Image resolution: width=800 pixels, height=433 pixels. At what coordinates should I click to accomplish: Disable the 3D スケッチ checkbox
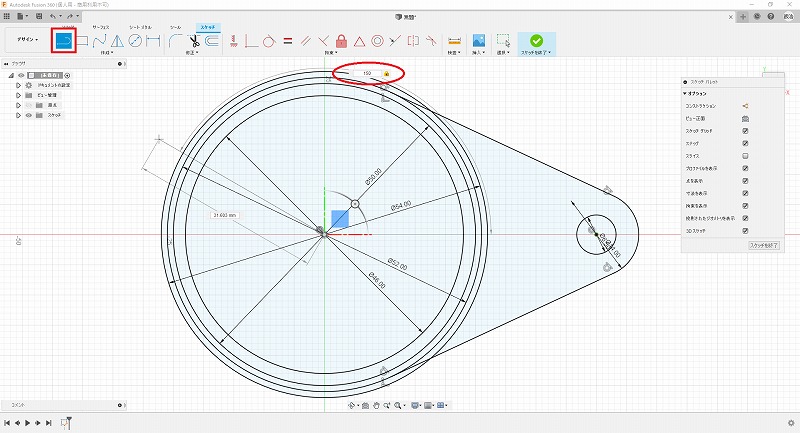(x=745, y=230)
